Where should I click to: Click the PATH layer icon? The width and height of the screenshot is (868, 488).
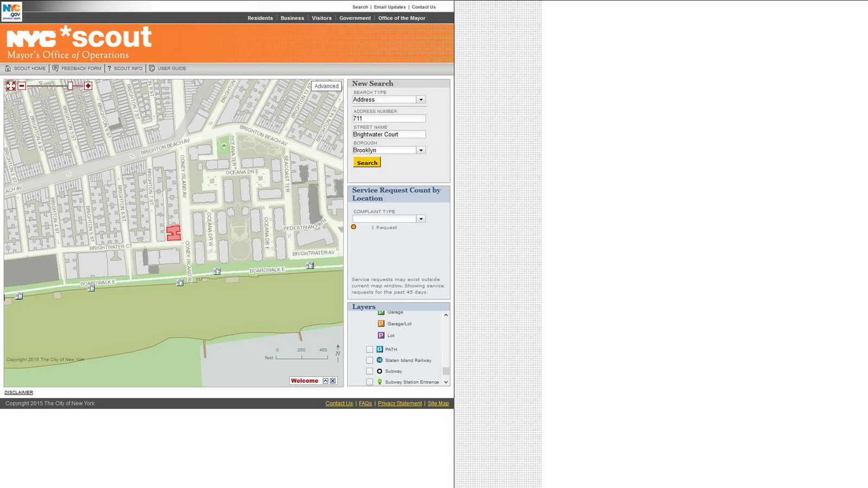pyautogui.click(x=380, y=349)
